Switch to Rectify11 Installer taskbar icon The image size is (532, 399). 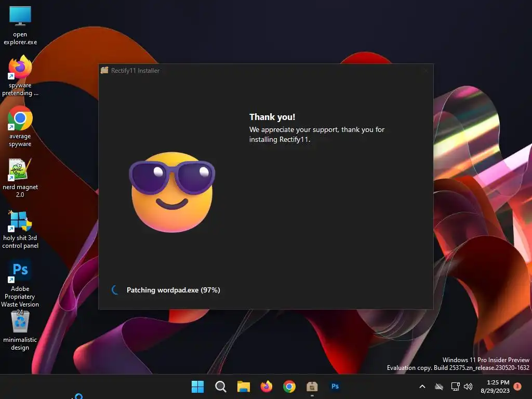pyautogui.click(x=312, y=387)
